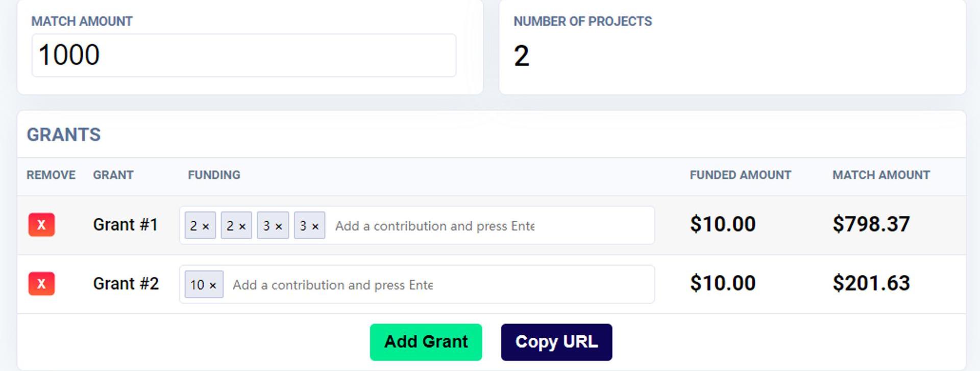980x371 pixels.
Task: Click the Funding column header
Action: 214,175
